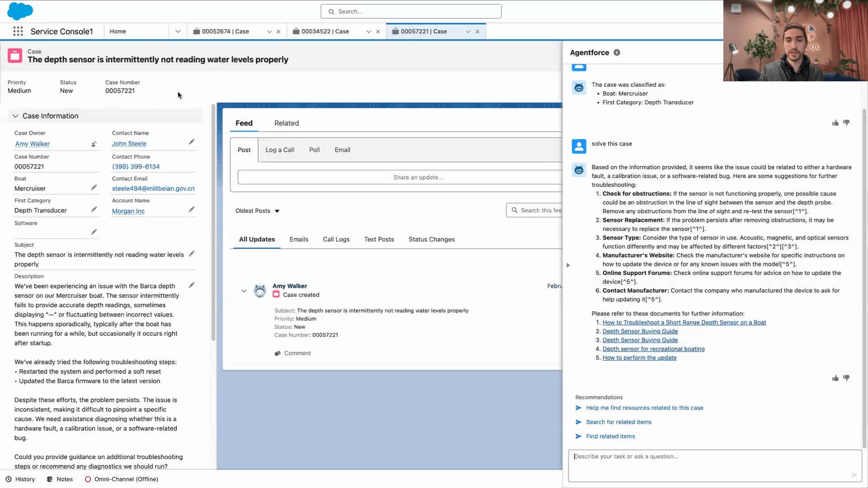Change Case Owner icon next to Amy Walker

(x=94, y=144)
